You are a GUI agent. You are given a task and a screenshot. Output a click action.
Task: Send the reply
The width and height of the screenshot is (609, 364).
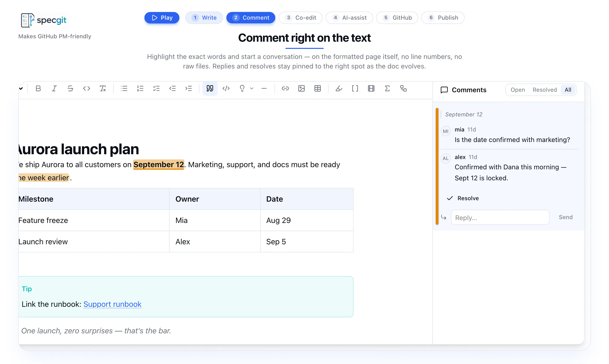click(x=566, y=217)
